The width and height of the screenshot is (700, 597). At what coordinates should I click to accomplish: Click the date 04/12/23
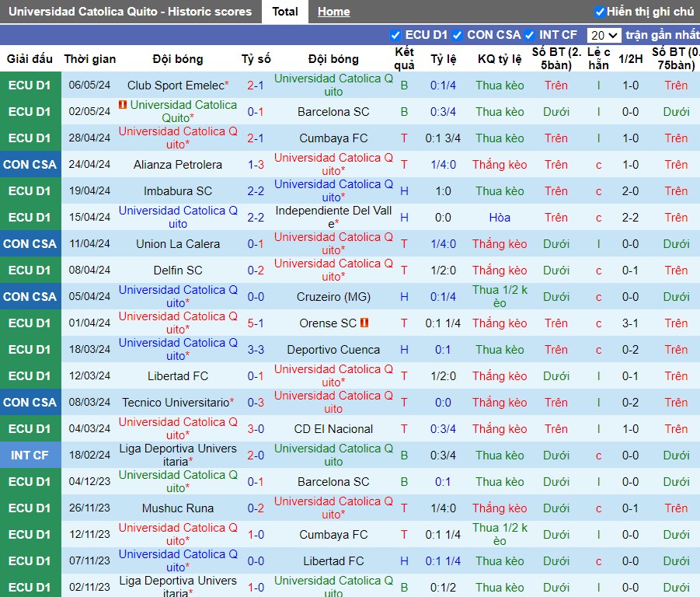coord(89,481)
